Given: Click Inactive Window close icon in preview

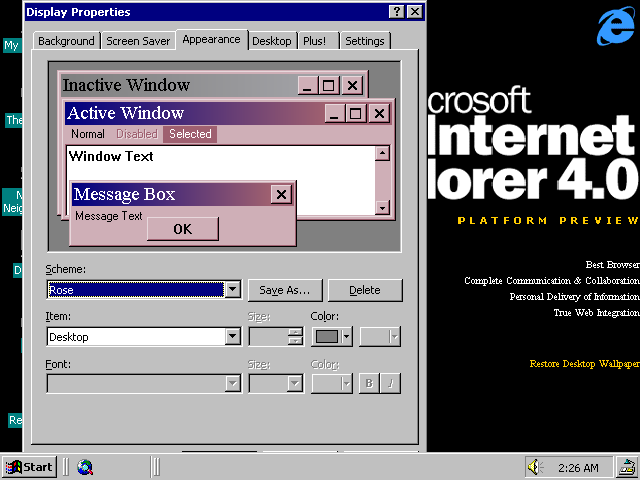Looking at the screenshot, I should point(352,85).
